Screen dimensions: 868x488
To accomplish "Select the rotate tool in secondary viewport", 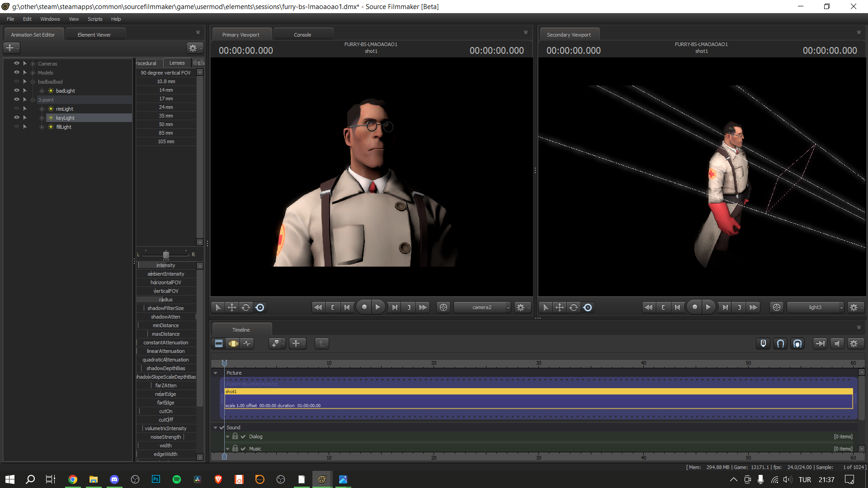I will pos(574,307).
